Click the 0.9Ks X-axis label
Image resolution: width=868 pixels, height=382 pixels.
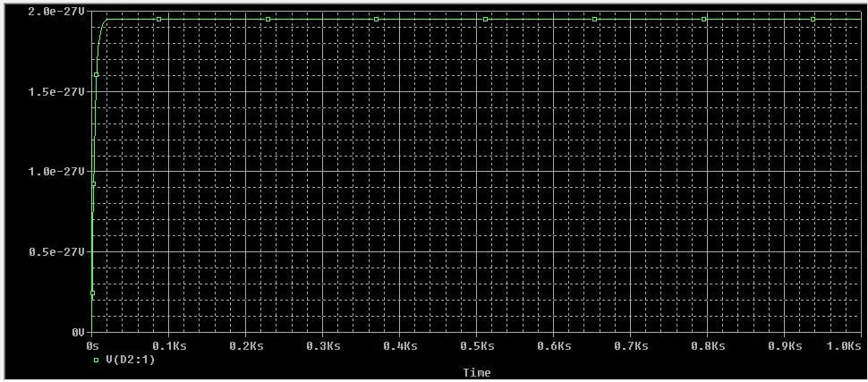click(x=784, y=345)
